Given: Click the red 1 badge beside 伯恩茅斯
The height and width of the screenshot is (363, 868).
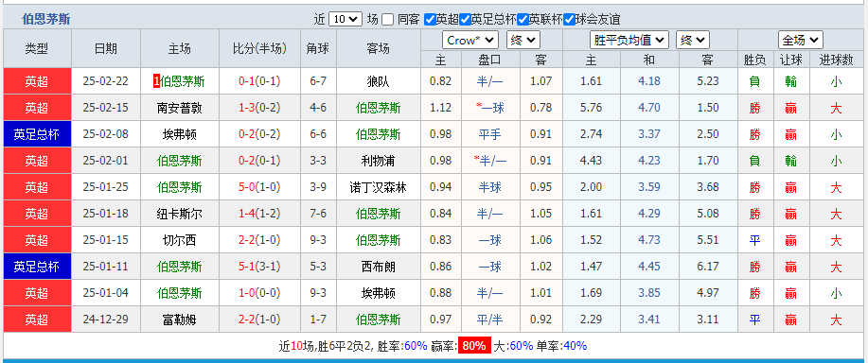Looking at the screenshot, I should pos(157,82).
